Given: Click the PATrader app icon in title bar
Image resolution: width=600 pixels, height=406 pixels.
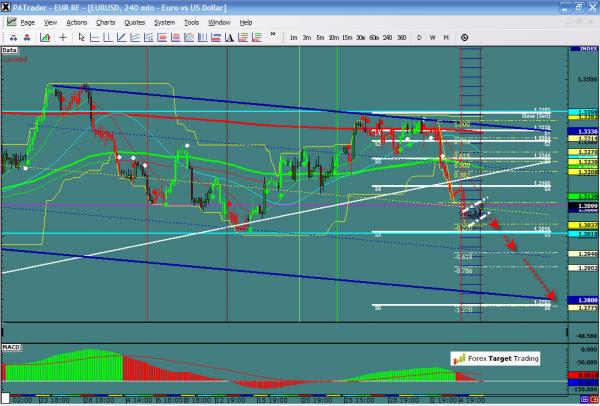Looking at the screenshot, I should coord(8,7).
